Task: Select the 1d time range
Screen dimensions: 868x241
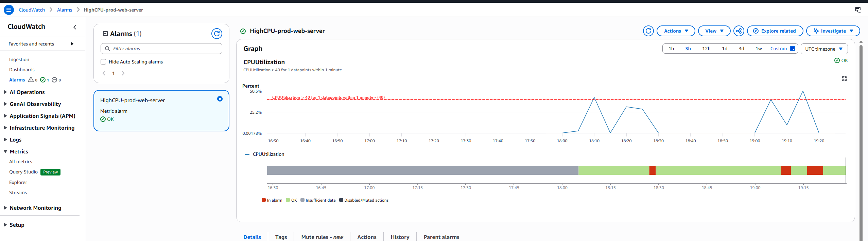Action: click(x=725, y=49)
